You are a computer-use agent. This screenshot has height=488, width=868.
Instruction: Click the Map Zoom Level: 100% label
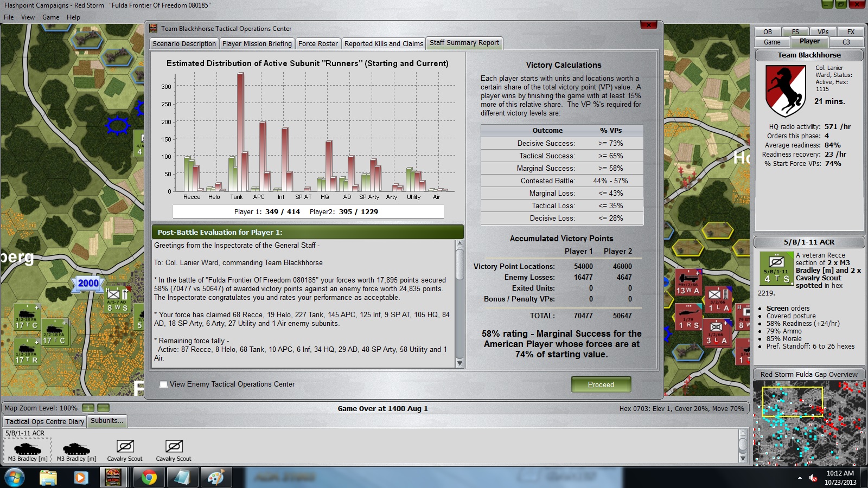click(41, 408)
